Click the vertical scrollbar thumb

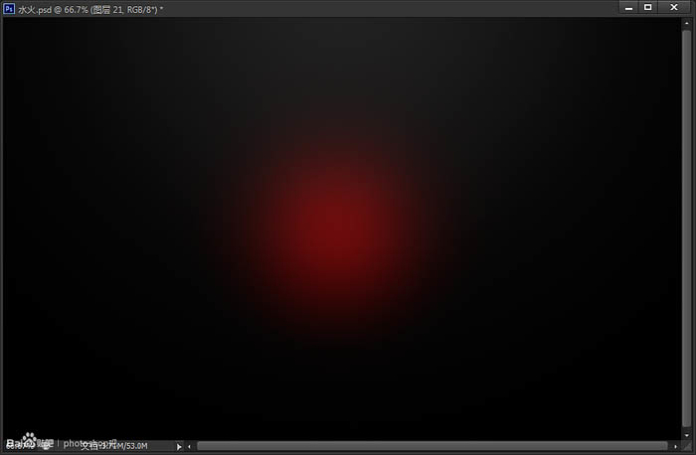tap(687, 228)
